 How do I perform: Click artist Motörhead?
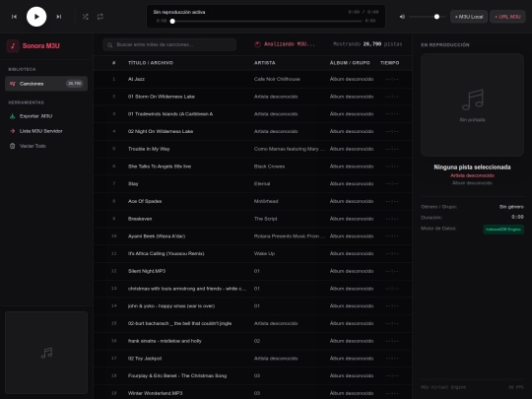(x=266, y=201)
